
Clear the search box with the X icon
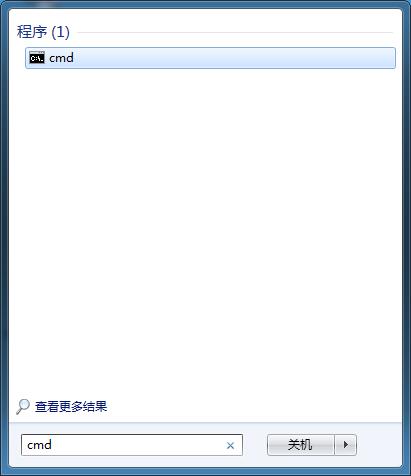230,445
